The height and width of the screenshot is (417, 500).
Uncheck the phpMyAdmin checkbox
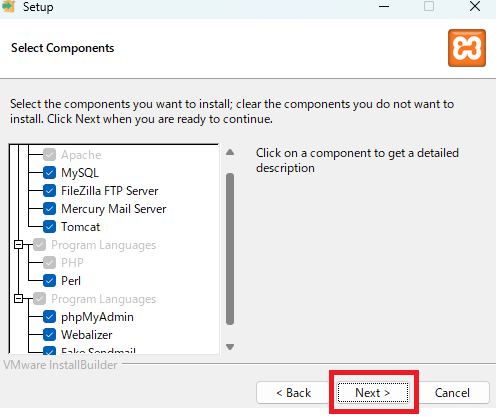(49, 317)
